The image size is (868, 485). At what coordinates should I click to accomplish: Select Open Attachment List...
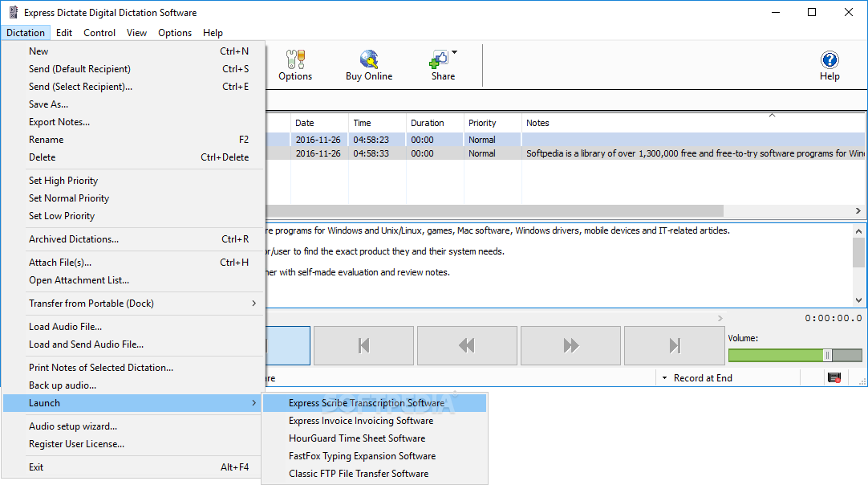pos(133,280)
